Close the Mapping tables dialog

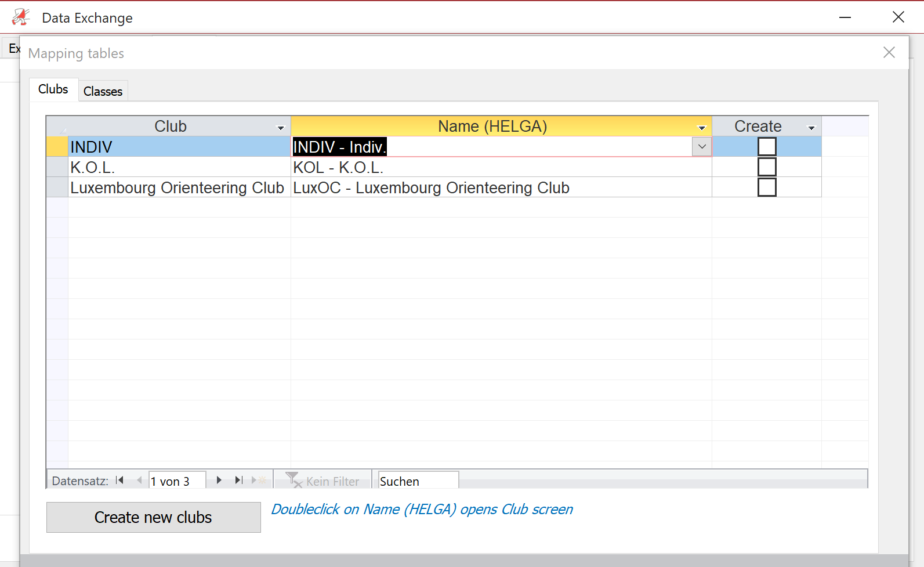coord(889,52)
